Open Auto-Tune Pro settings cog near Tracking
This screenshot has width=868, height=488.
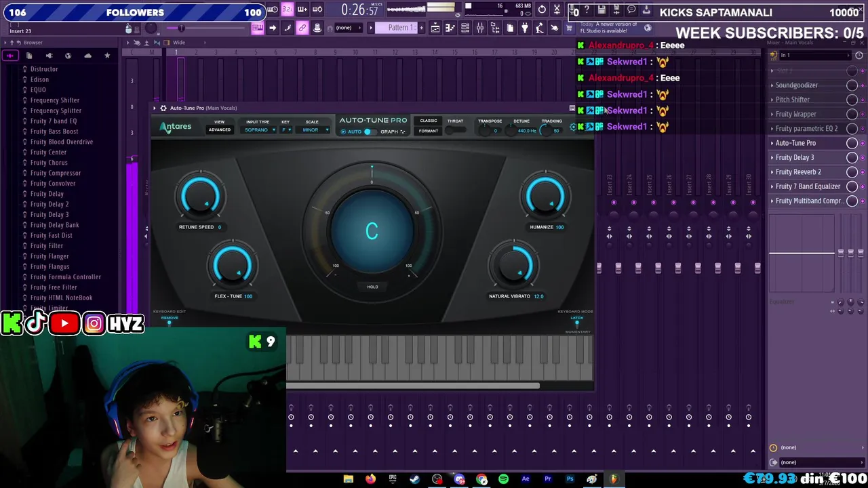(x=573, y=127)
